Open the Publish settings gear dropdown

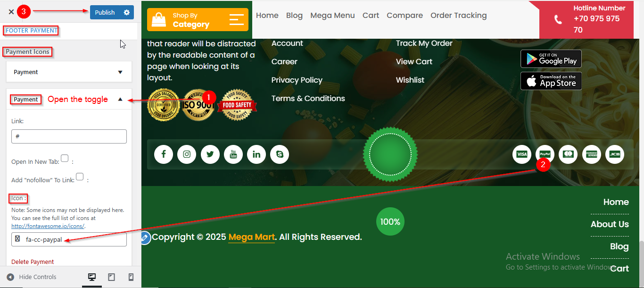[x=126, y=12]
